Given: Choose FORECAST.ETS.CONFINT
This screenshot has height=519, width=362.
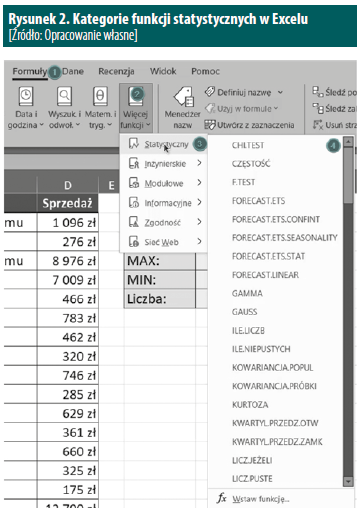Looking at the screenshot, I should [276, 219].
